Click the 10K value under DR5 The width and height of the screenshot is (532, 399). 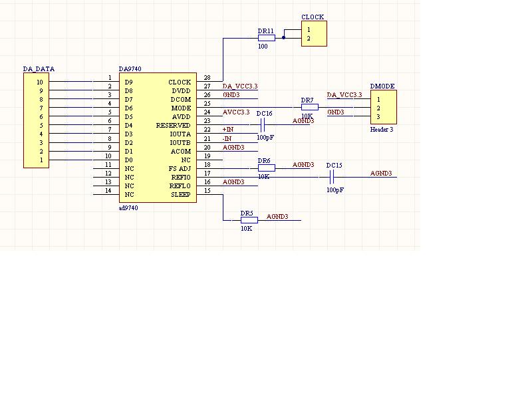click(246, 229)
